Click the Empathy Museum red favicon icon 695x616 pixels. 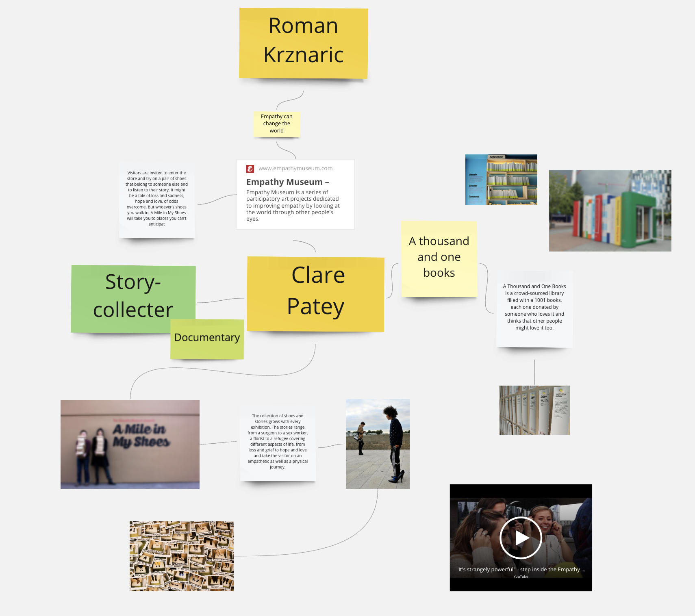pos(250,169)
